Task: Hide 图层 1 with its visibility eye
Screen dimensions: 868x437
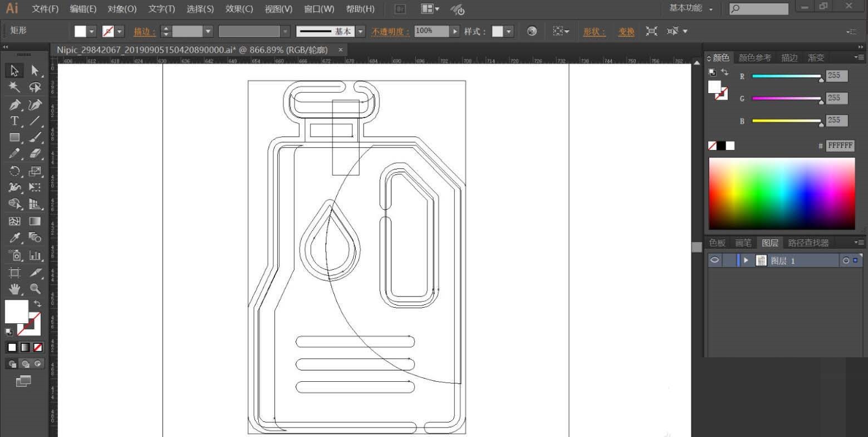Action: click(x=714, y=260)
